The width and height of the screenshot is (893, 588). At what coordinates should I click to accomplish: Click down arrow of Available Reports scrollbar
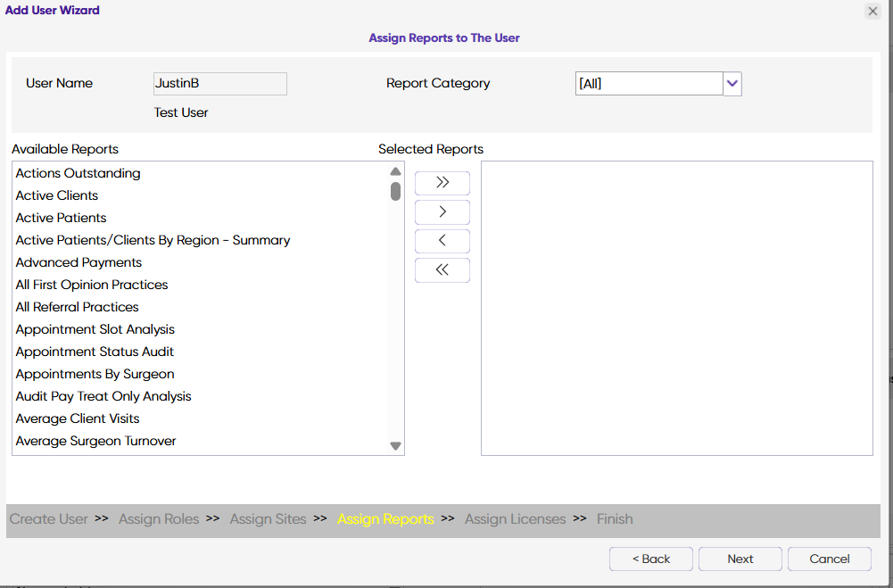[396, 446]
